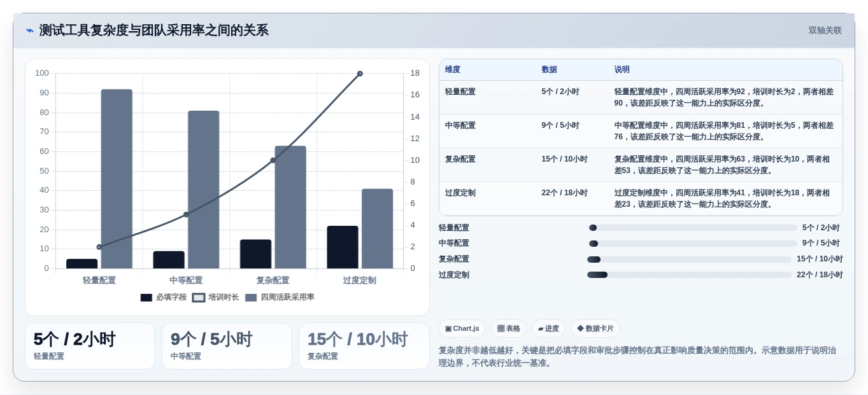Toggle the 必填字段 legend swatch
The image size is (868, 395).
[x=146, y=297]
